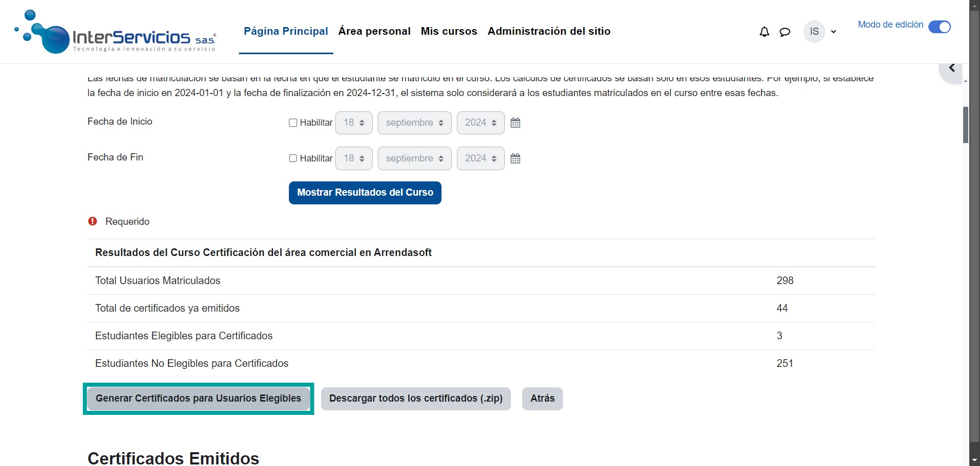Expand the user menu arrow
Image resolution: width=980 pixels, height=466 pixels.
[834, 32]
